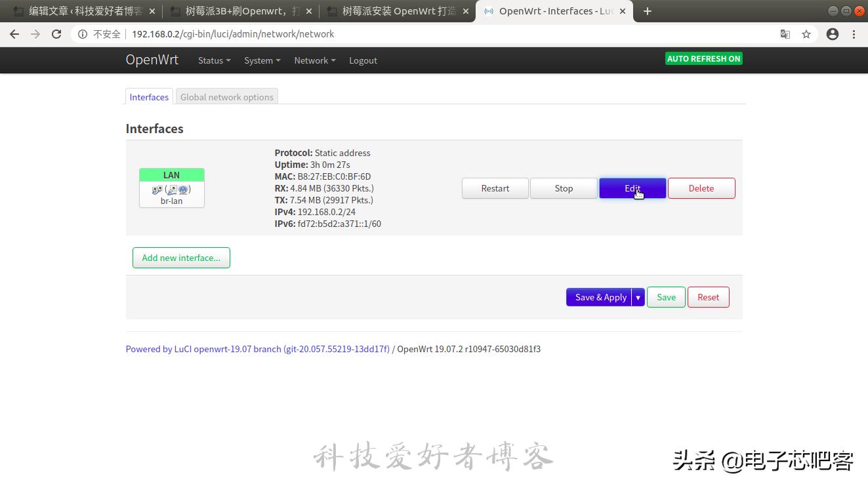
Task: Expand the Save & Apply dropdown arrow
Action: click(x=637, y=297)
